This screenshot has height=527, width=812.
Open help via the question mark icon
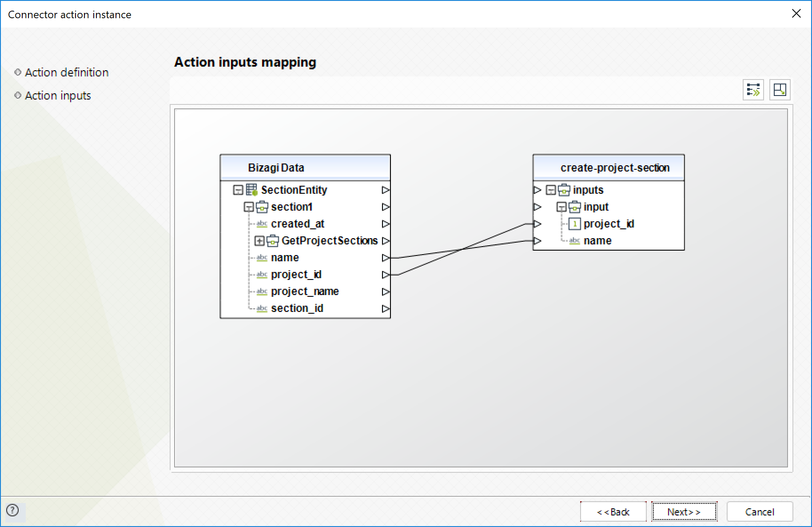12,510
